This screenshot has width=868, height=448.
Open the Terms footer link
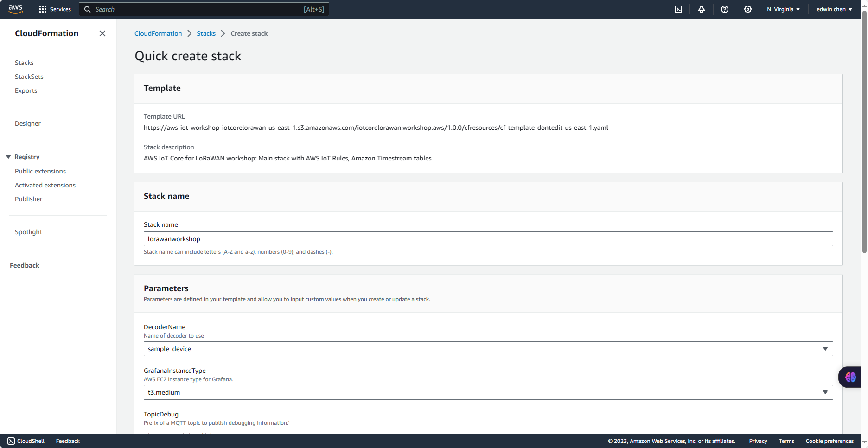point(786,441)
